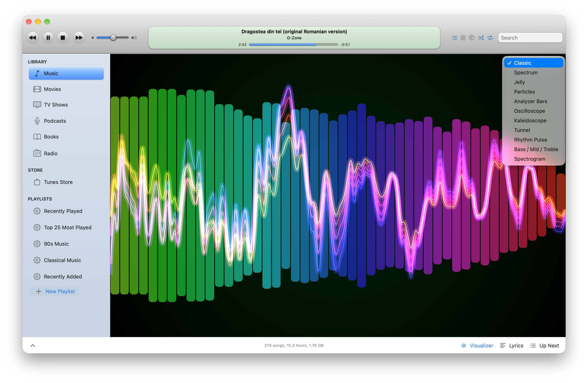
Task: Select Music in the library sidebar
Action: click(66, 73)
